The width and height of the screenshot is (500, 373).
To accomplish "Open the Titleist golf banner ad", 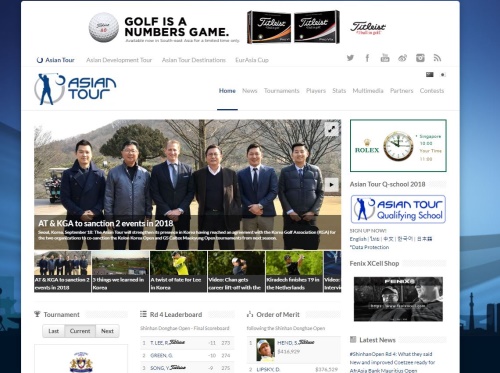I will coord(237,27).
